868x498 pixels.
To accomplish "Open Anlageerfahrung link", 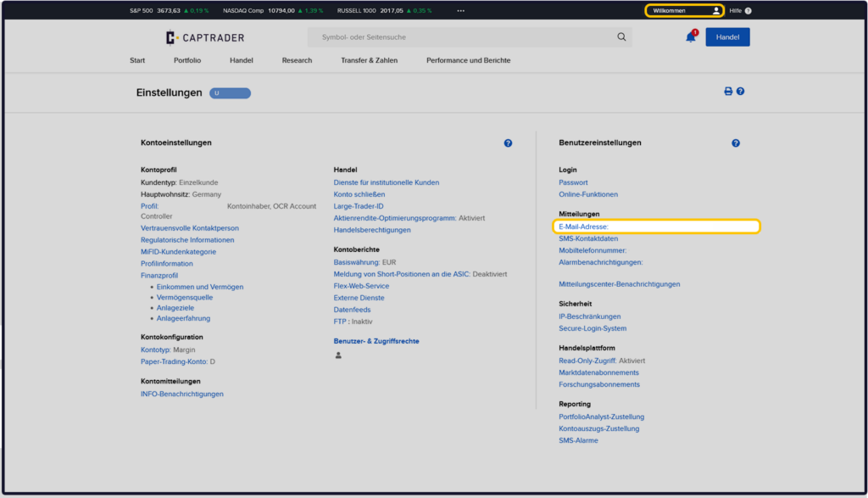I will click(x=183, y=318).
